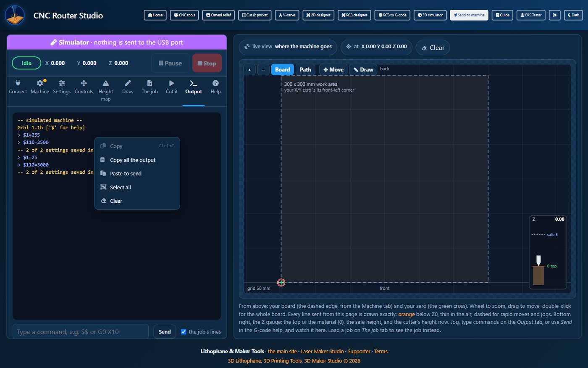Click the Send command button
The height and width of the screenshot is (368, 588).
165,332
